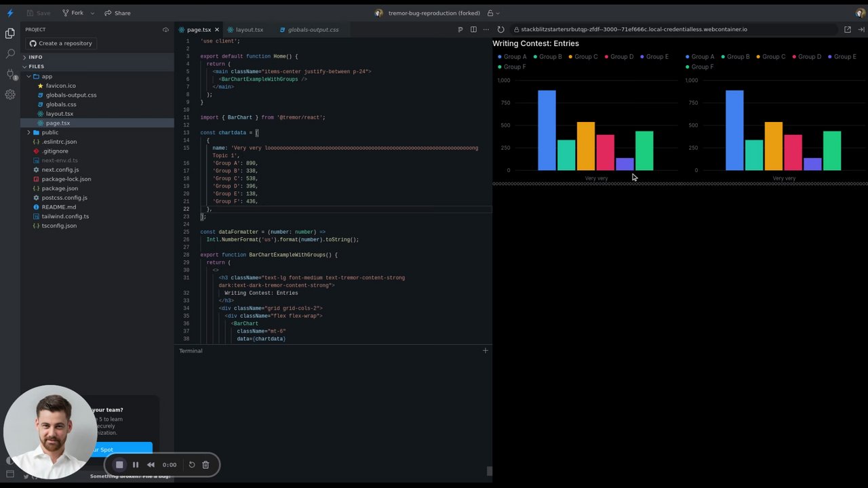Delete the recording with trash icon
This screenshot has width=868, height=488.
pos(205,465)
